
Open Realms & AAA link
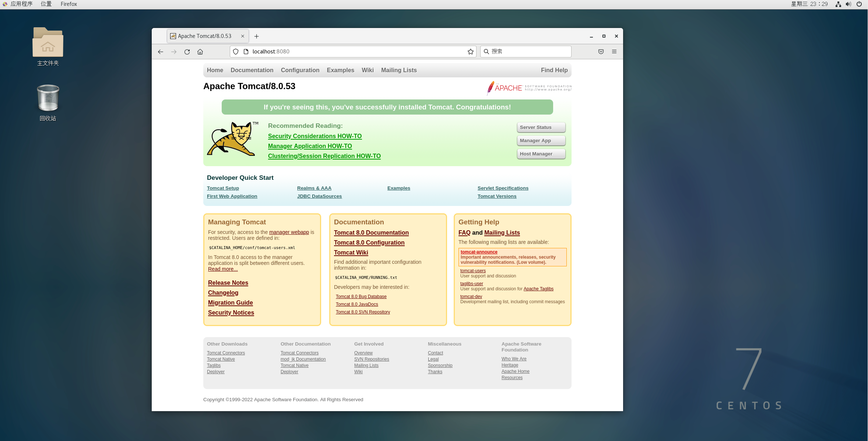[x=314, y=188]
